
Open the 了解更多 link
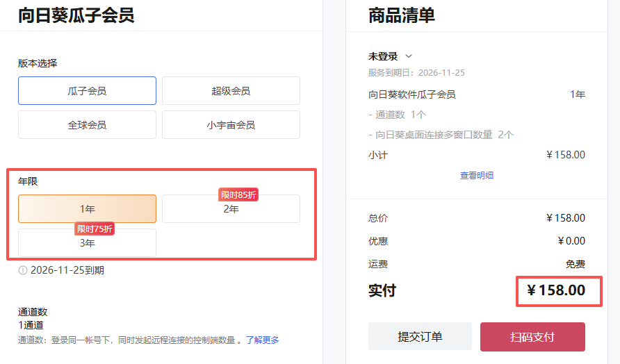pyautogui.click(x=262, y=340)
